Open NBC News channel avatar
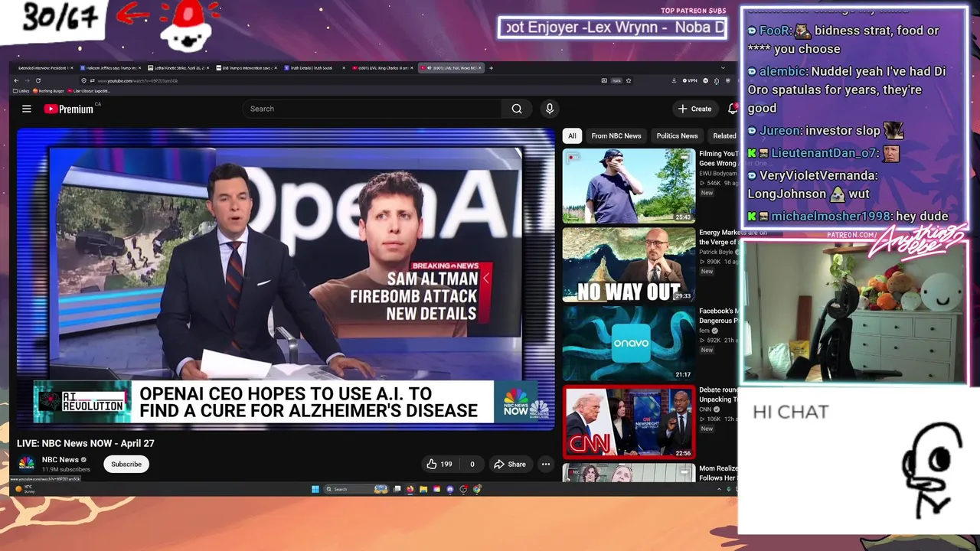Screen dimensions: 980x551 (26, 464)
